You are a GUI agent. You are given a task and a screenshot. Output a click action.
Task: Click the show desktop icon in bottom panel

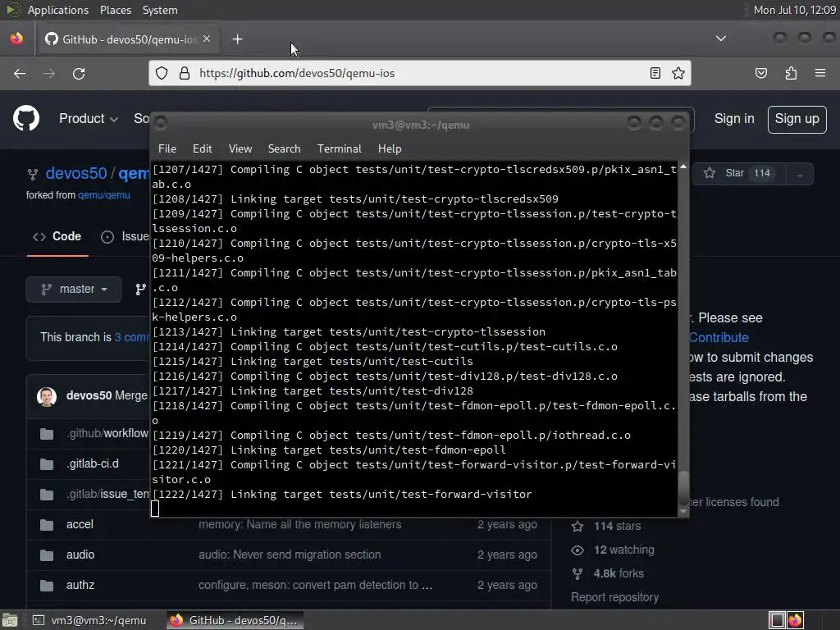[x=10, y=620]
